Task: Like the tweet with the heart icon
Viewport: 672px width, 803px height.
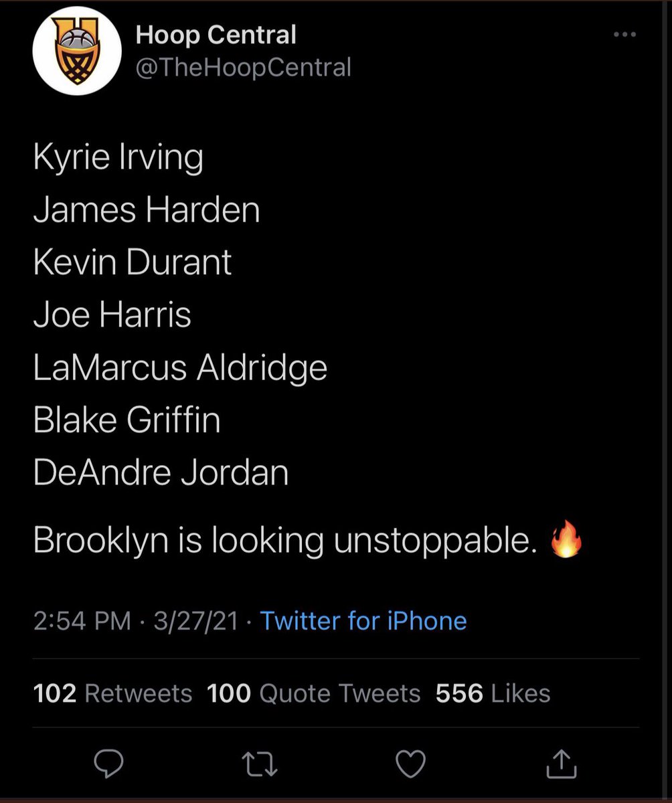Action: click(410, 764)
